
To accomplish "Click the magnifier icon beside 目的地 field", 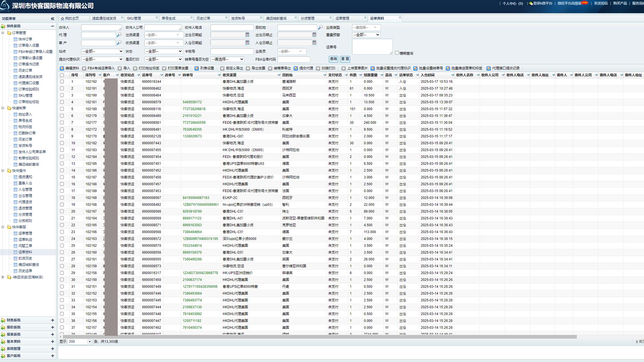I will 320,27.
